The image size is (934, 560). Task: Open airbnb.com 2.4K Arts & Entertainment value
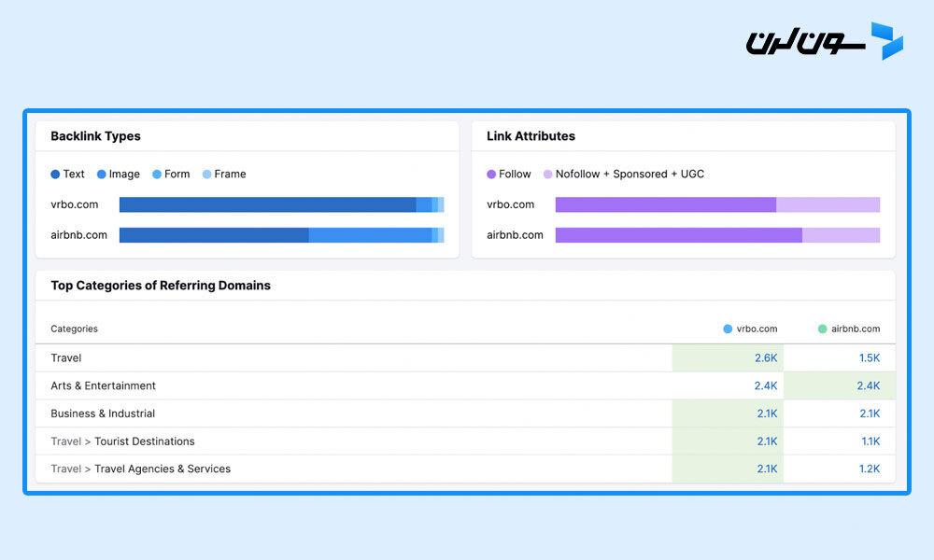point(868,385)
